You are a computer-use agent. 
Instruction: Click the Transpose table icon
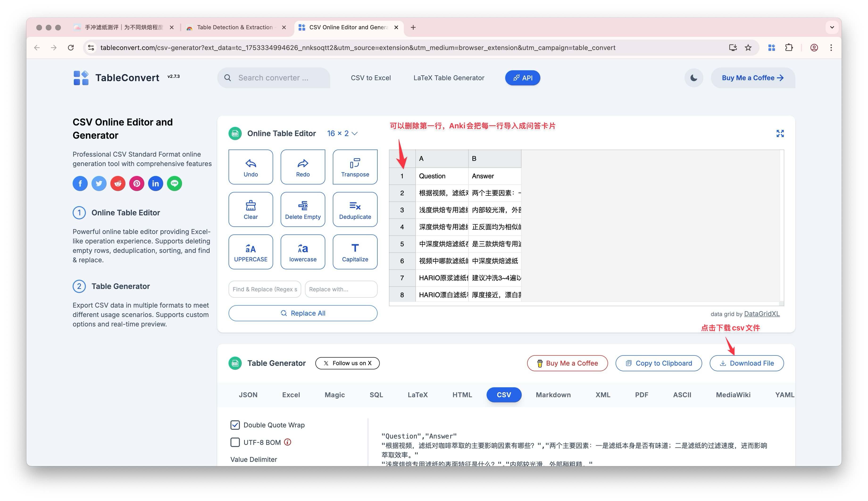(x=355, y=163)
